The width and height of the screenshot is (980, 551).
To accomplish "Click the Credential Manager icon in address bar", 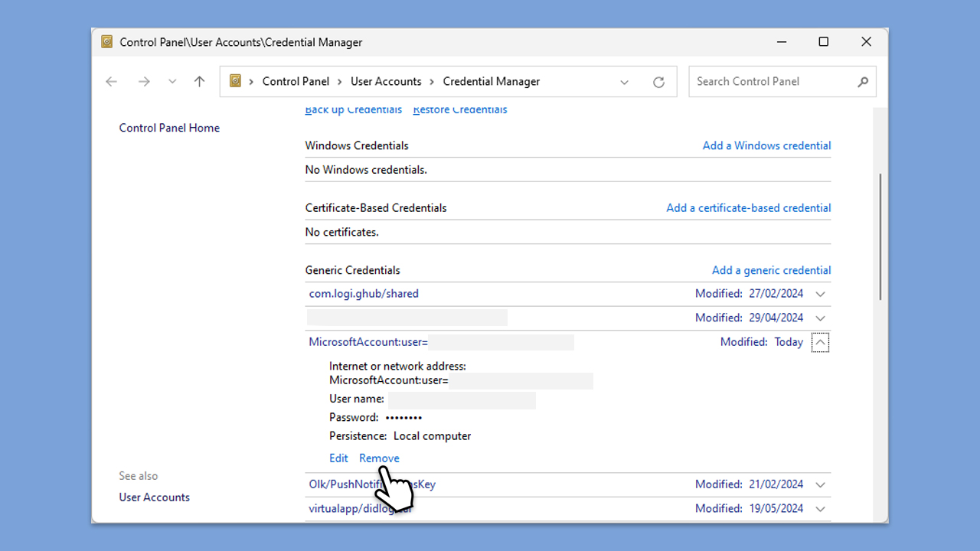I will [236, 81].
